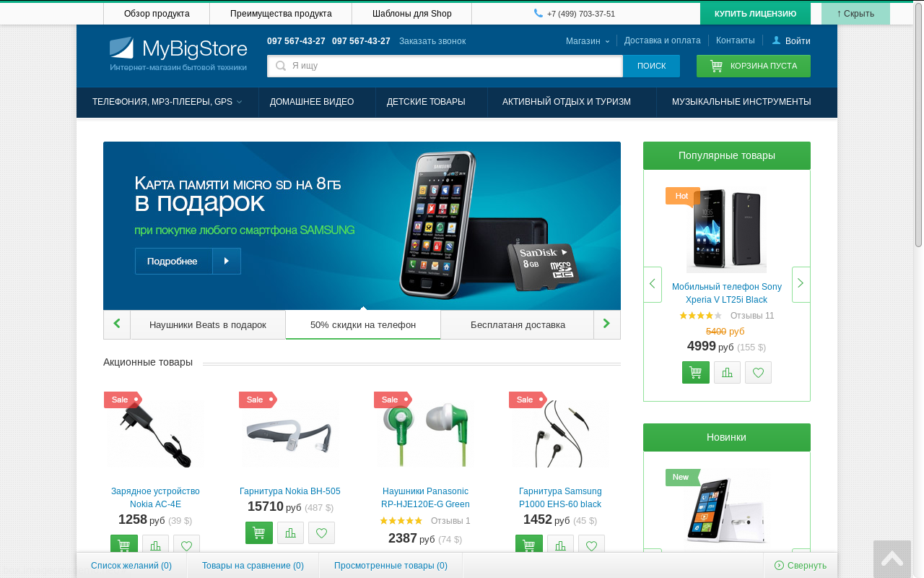
Task: Advance popular products carousel to next item
Action: tap(801, 284)
